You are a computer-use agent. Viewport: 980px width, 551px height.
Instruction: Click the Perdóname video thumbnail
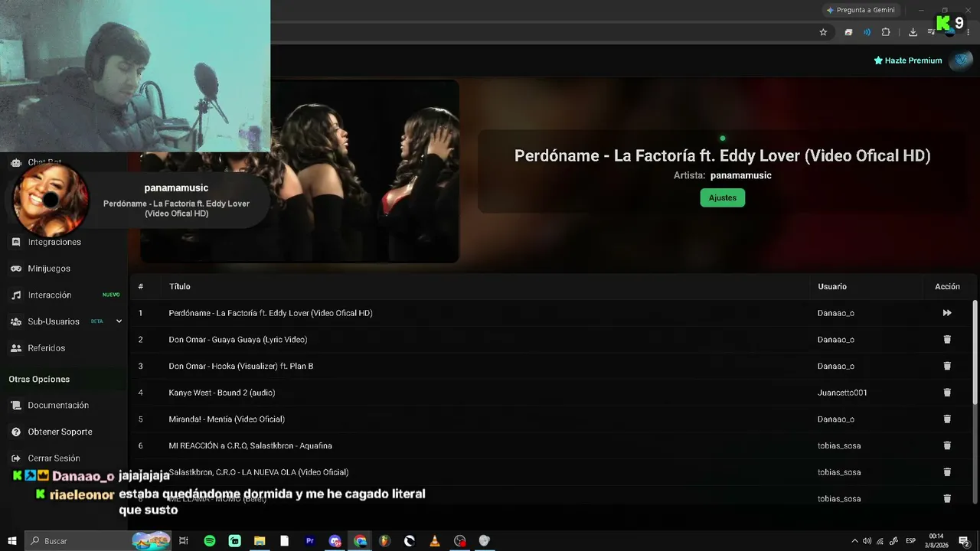coord(300,171)
